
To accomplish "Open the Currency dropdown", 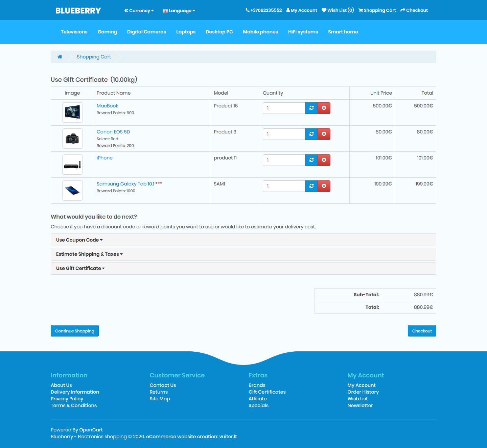I will coord(139,11).
